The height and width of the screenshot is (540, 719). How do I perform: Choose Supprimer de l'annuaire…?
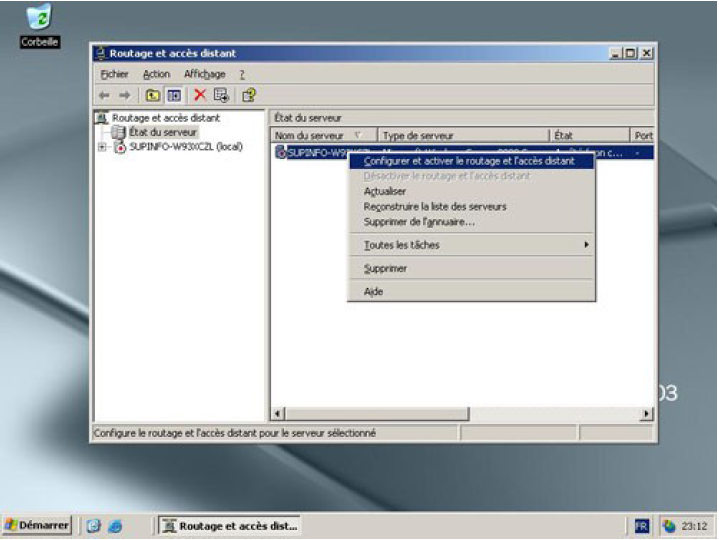pyautogui.click(x=471, y=222)
